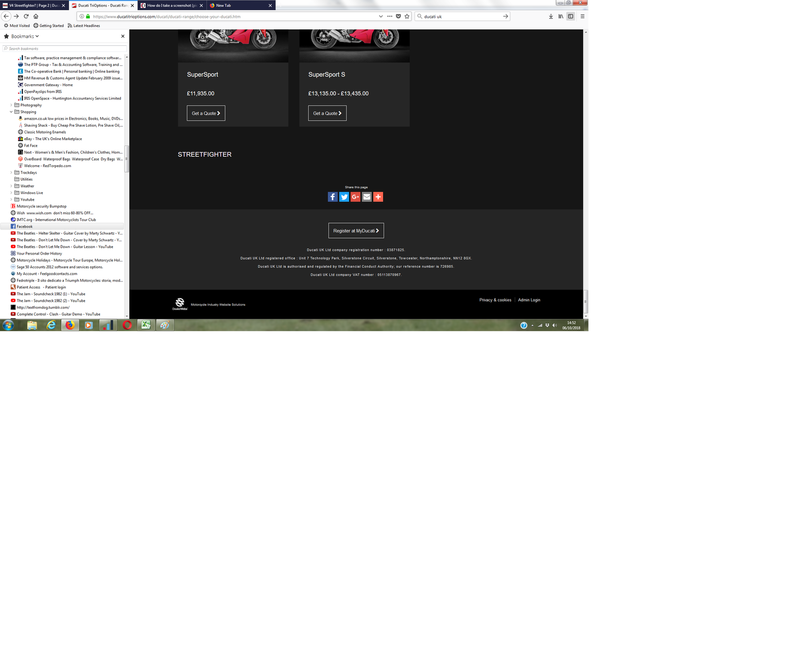Toggle the sidebar view button in toolbar
The image size is (798, 672).
point(571,16)
